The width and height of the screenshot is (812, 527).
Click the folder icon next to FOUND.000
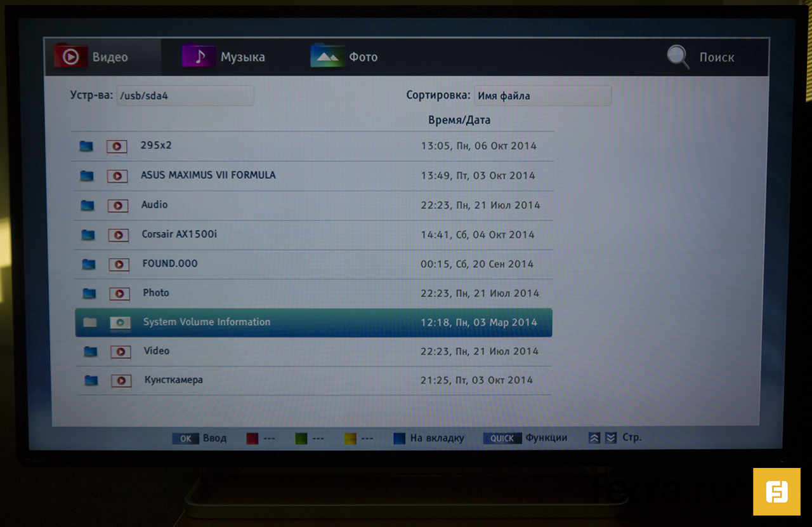[89, 264]
